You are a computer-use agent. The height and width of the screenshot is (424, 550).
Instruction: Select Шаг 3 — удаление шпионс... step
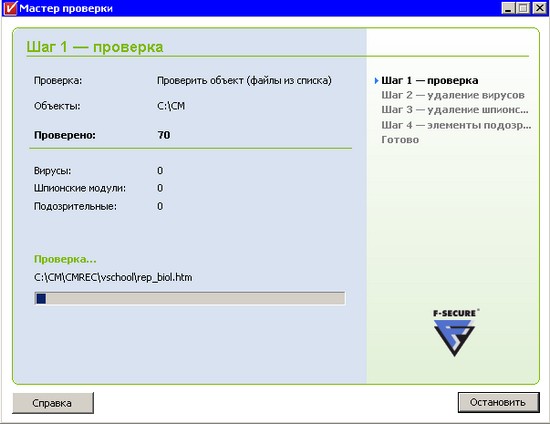pos(455,110)
